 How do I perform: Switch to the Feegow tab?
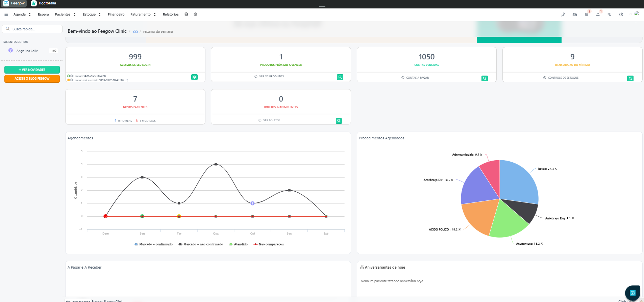coord(14,3)
